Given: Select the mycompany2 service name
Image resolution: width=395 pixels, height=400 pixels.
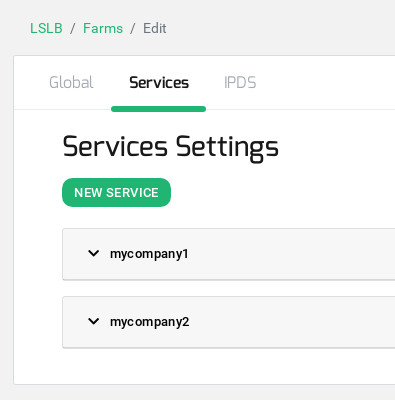Looking at the screenshot, I should point(149,322).
